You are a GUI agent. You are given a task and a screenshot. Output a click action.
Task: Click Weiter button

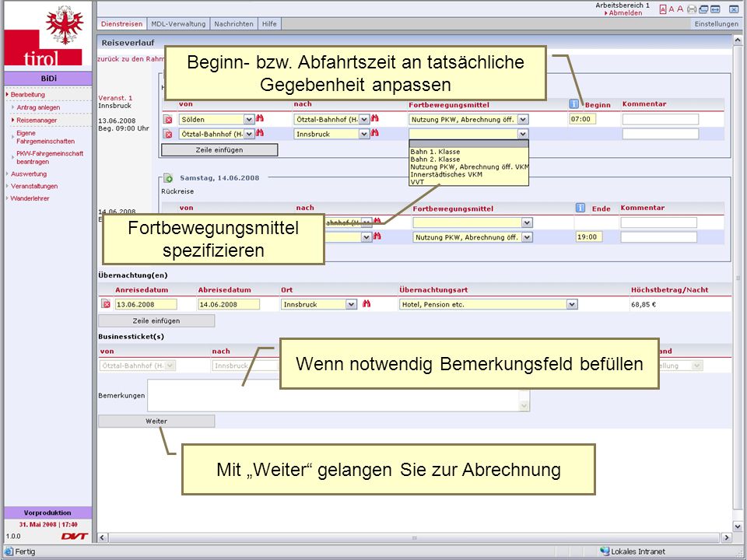(x=156, y=422)
